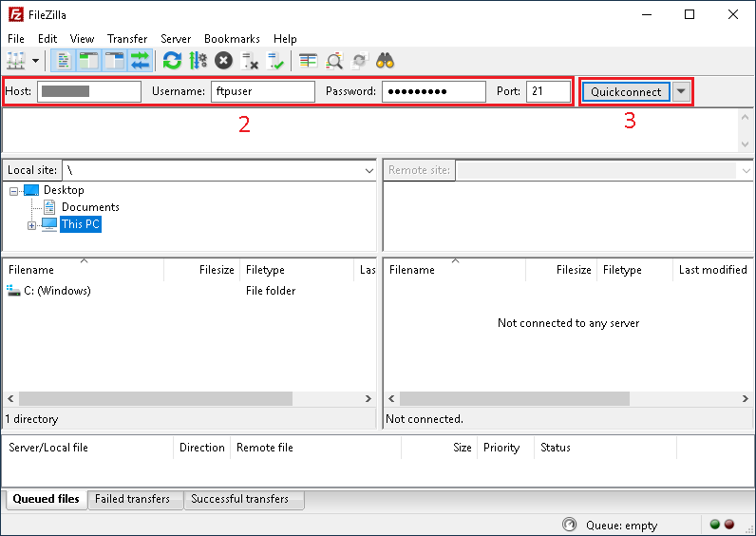Click the Remote file queue column header

315,448
